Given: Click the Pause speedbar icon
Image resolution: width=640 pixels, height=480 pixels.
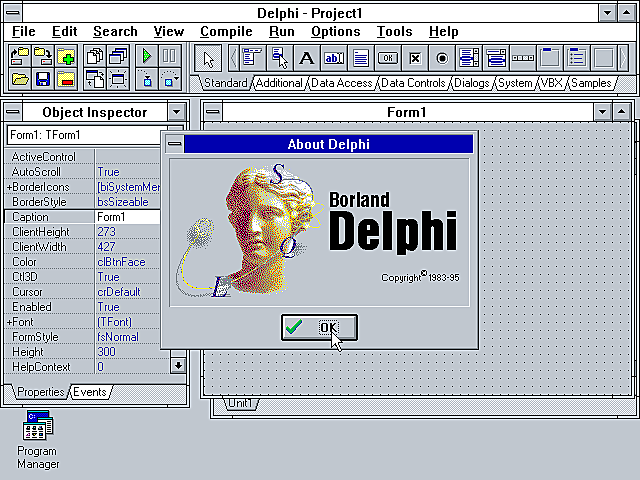Looking at the screenshot, I should pyautogui.click(x=169, y=56).
